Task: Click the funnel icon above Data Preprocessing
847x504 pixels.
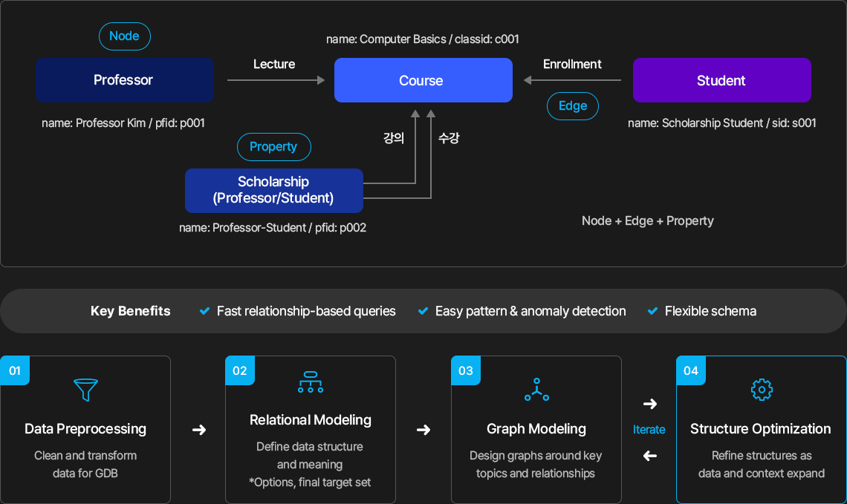Action: [85, 390]
